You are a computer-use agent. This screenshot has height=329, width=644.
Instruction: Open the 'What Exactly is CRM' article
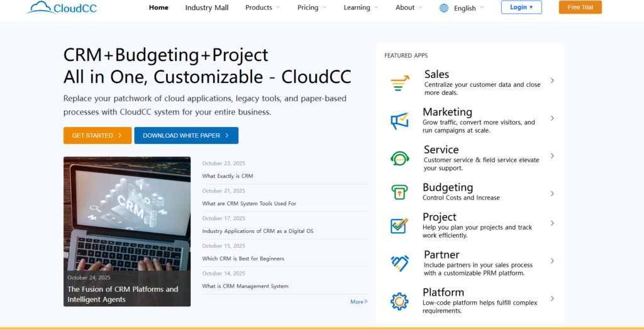pyautogui.click(x=228, y=176)
